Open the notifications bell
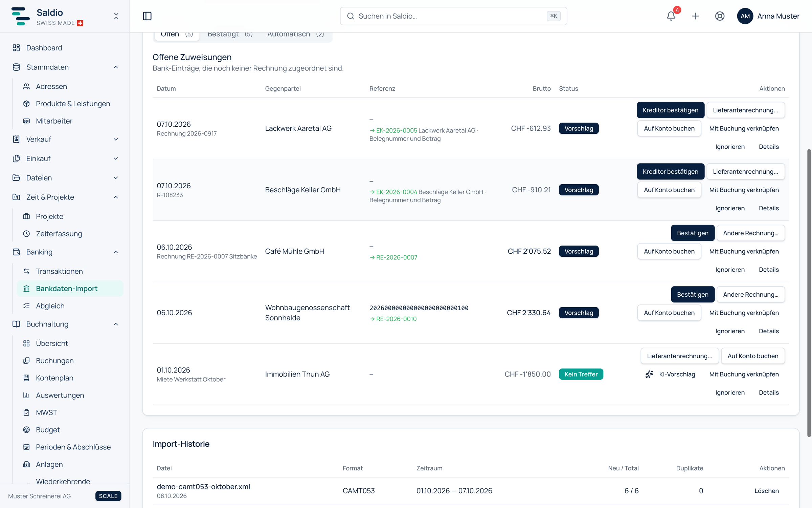This screenshot has height=508, width=812. [x=671, y=16]
